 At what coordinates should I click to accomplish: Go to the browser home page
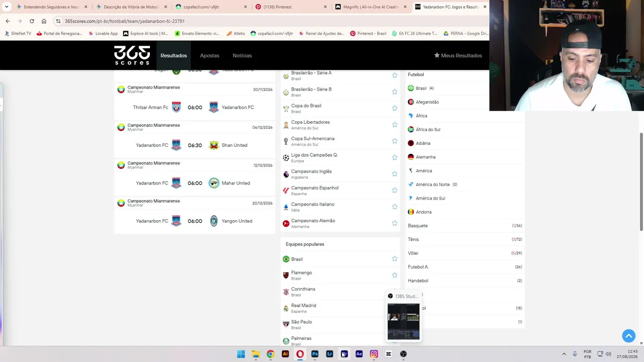click(x=44, y=21)
